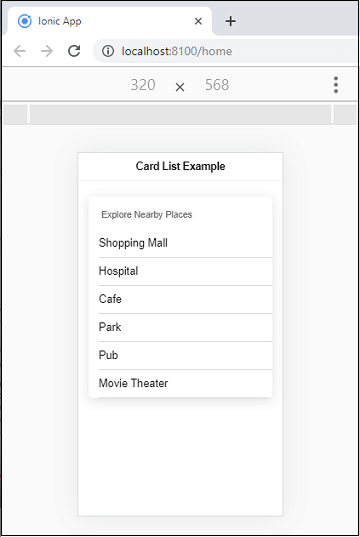Click the site information icon
360x537 pixels.
tap(108, 51)
